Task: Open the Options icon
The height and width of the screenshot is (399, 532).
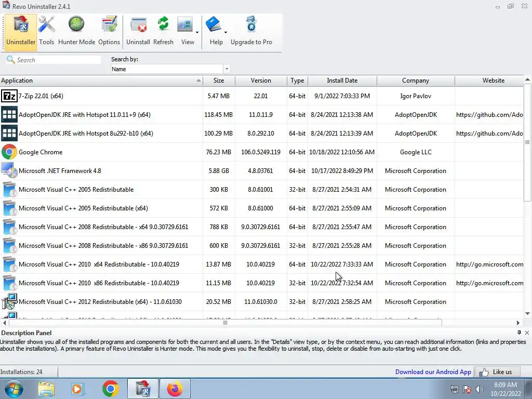Action: (x=109, y=31)
